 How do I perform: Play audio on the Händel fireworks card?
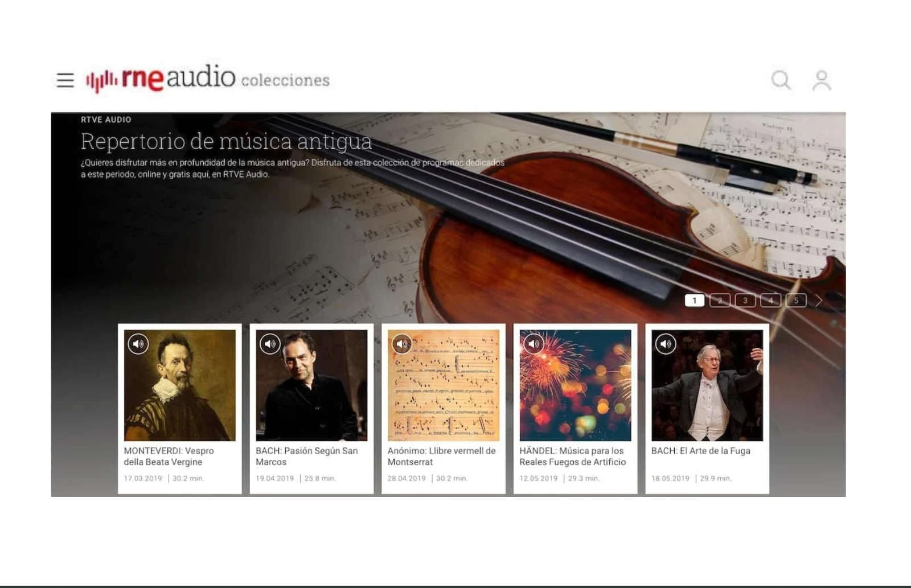tap(534, 344)
